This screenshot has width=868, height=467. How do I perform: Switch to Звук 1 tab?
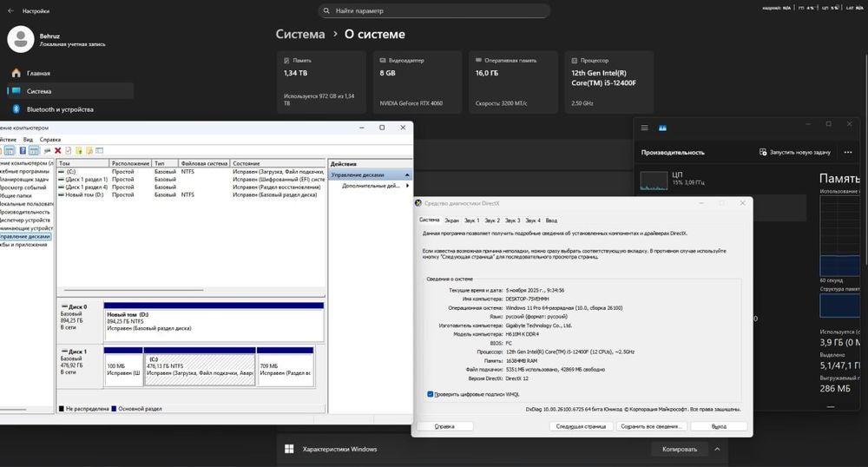pos(471,220)
